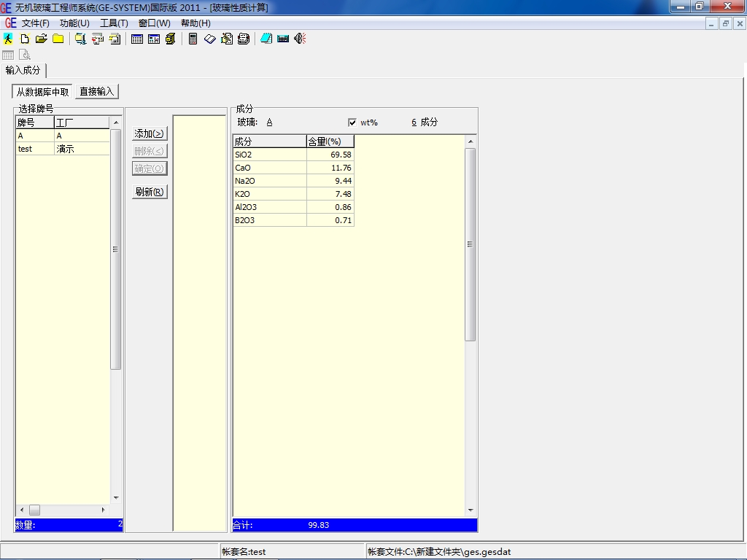Click the 69.58 content value

click(330, 155)
